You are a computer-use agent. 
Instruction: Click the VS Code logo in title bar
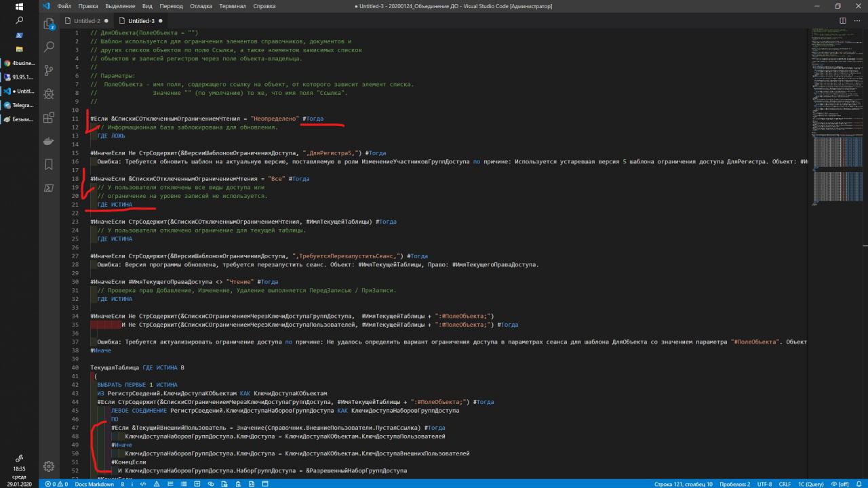(46, 6)
